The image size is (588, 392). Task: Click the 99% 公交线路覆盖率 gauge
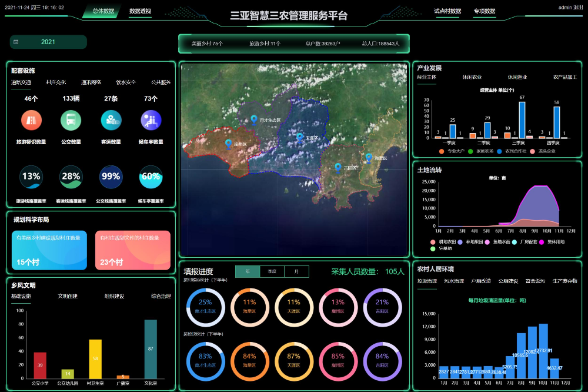(x=111, y=177)
